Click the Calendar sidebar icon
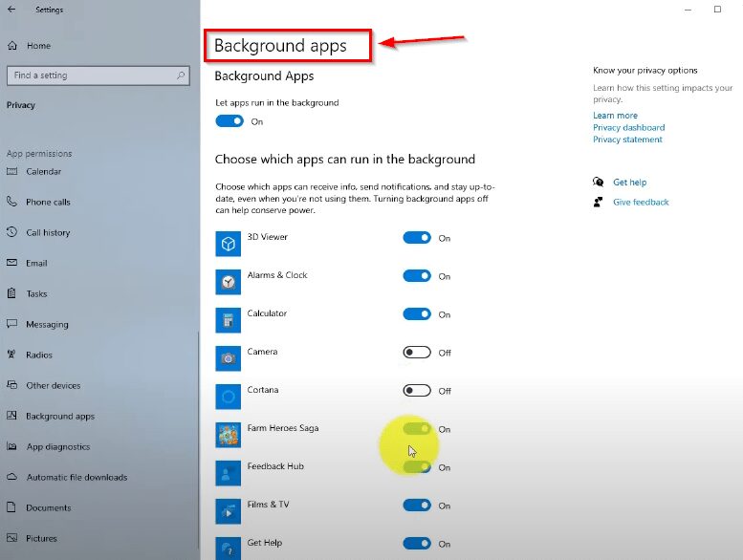Viewport: 743px width, 560px height. point(11,171)
